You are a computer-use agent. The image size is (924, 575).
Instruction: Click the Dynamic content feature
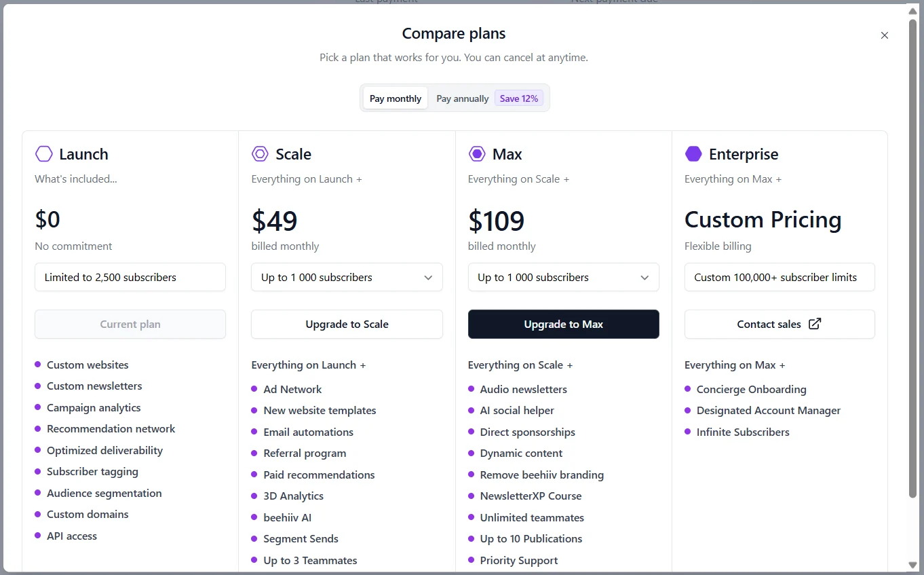tap(521, 453)
